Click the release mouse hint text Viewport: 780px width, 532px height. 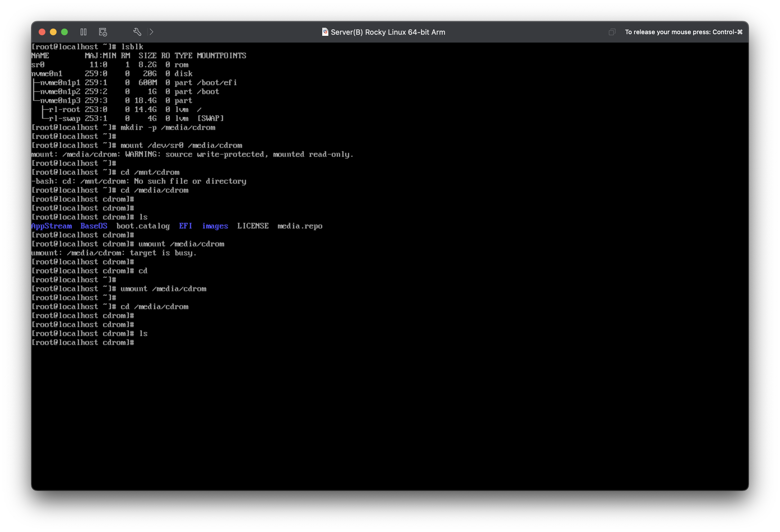coord(683,32)
